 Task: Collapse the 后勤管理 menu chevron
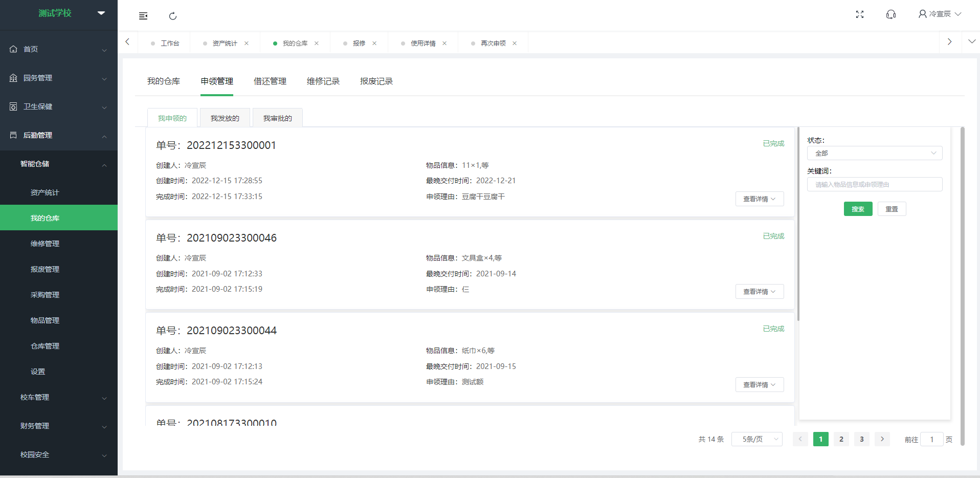coord(104,136)
